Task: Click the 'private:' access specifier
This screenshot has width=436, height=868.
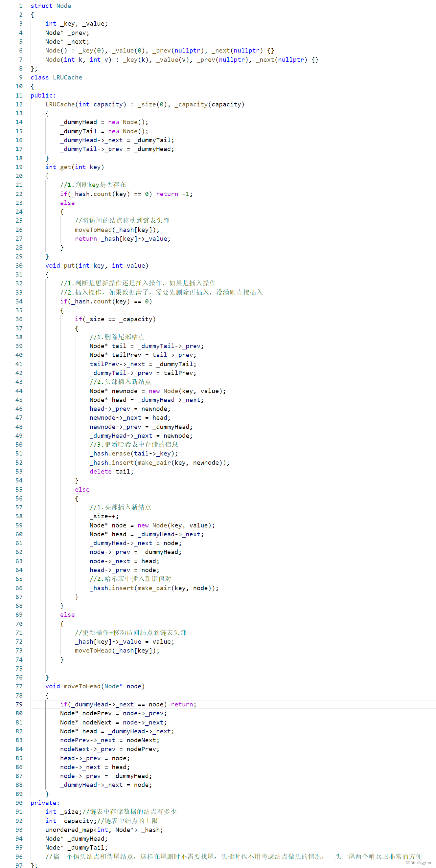Action: 45,803
